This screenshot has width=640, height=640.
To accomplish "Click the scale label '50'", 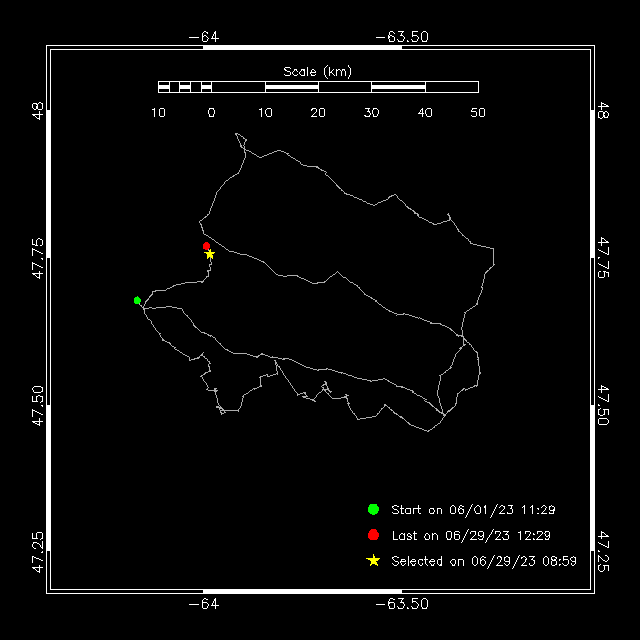I will tap(478, 113).
